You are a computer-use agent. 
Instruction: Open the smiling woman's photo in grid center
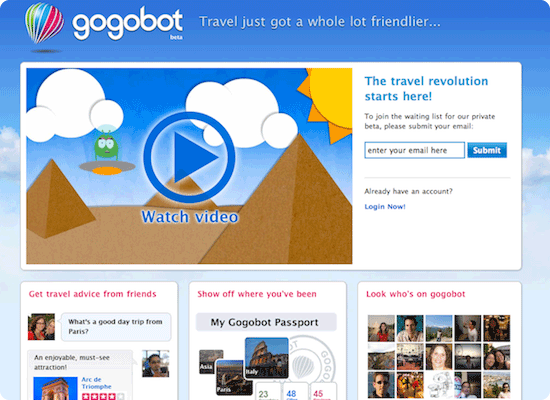coord(439,357)
